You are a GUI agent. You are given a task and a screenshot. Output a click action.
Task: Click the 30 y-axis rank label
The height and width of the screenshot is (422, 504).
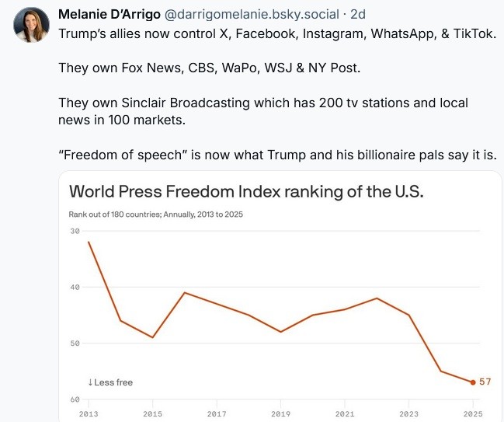click(x=75, y=231)
